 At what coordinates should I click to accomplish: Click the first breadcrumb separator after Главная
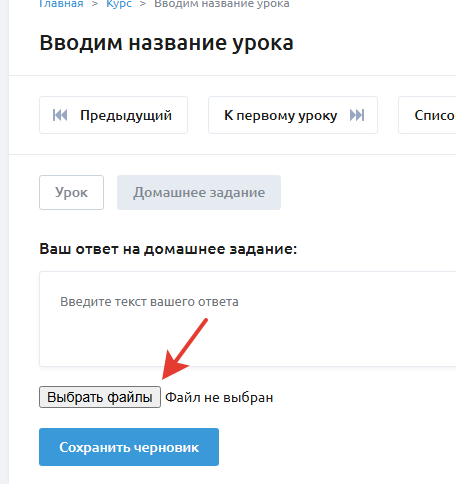click(95, 4)
